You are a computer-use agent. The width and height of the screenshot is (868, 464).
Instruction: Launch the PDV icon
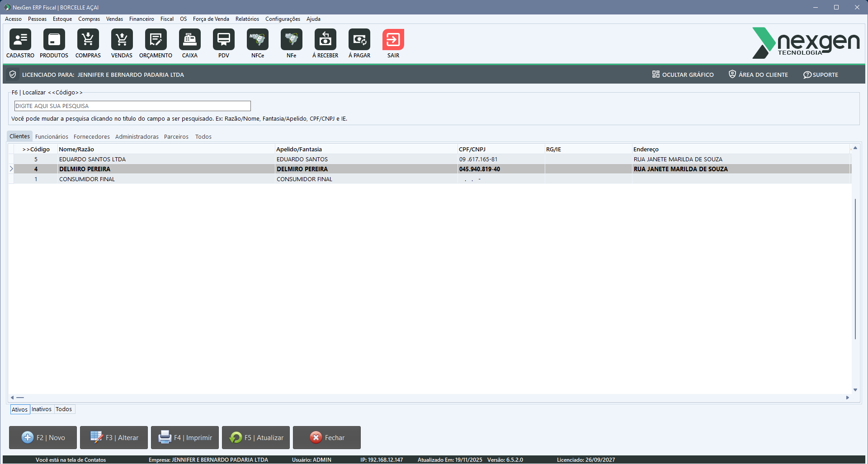click(224, 40)
